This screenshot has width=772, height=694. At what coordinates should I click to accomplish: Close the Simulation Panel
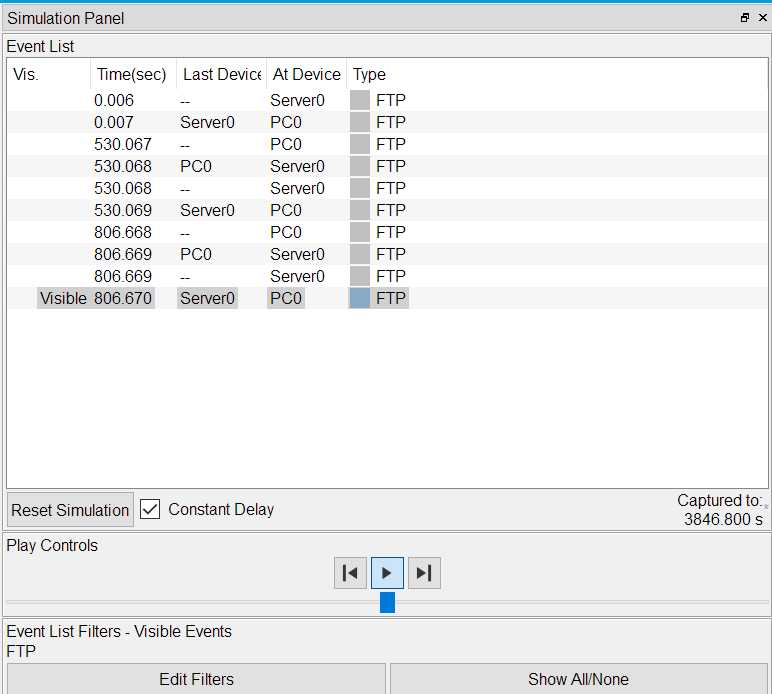click(763, 18)
